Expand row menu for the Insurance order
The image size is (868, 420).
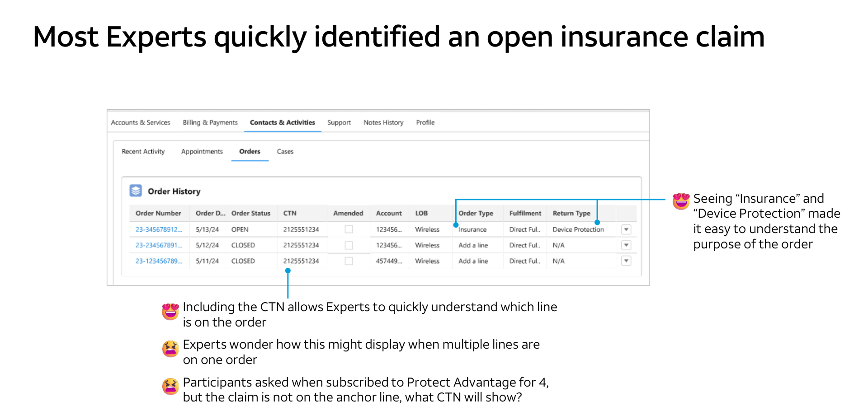pos(626,229)
